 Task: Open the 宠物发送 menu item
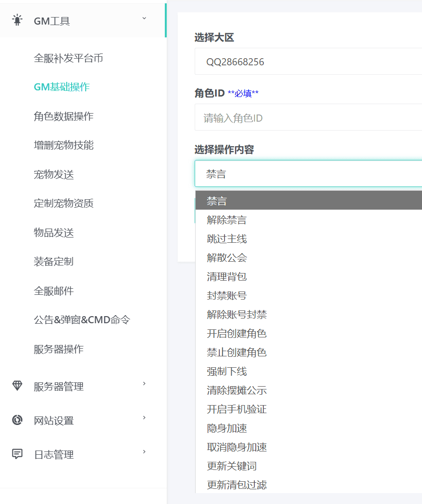54,175
